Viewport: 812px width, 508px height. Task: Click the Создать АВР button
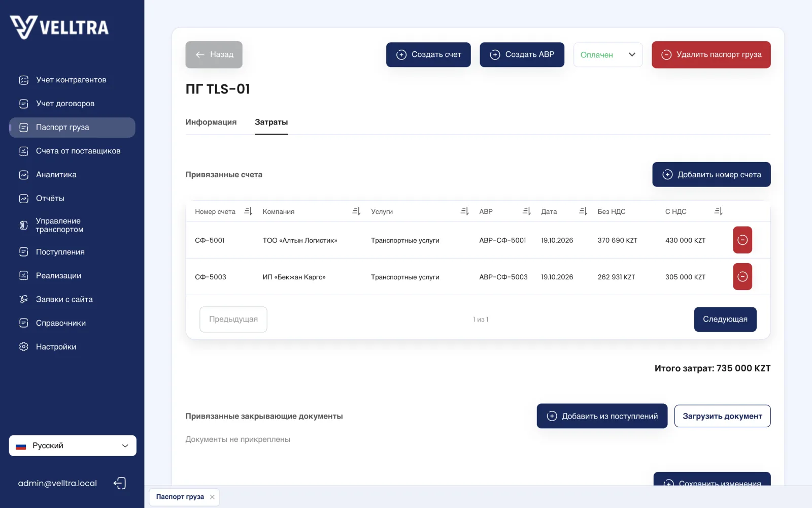point(522,54)
